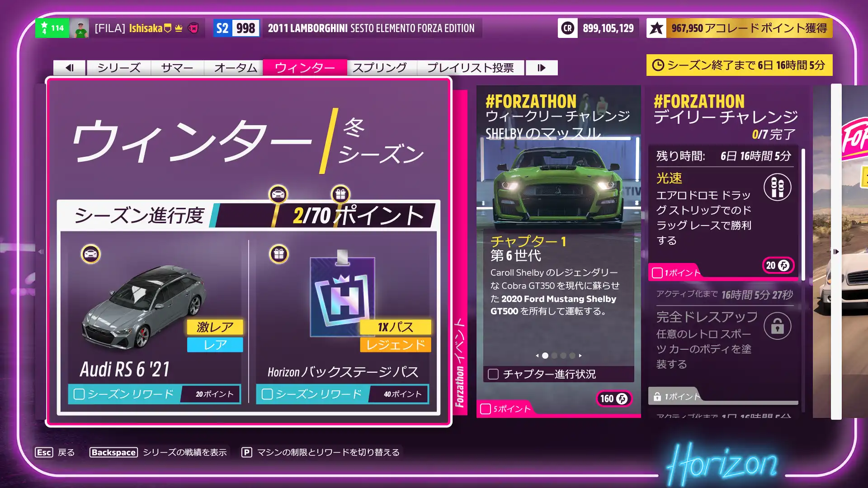The width and height of the screenshot is (868, 488).
Task: Click lock icon on 完全ドレスアップ challenge
Action: (777, 326)
